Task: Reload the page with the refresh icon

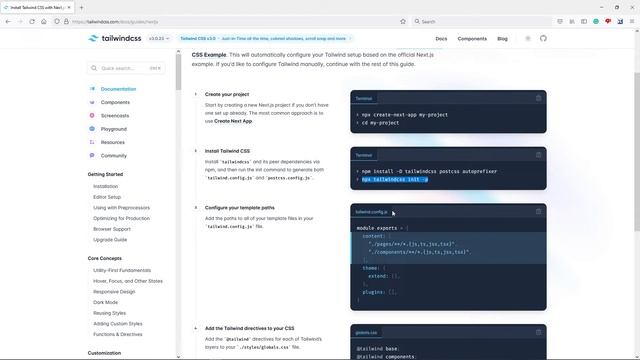Action: click(32, 21)
